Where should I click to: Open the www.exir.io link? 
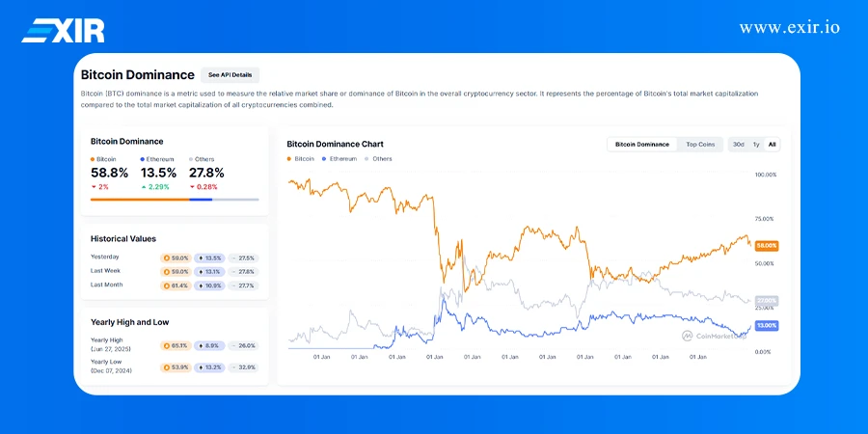pos(789,27)
